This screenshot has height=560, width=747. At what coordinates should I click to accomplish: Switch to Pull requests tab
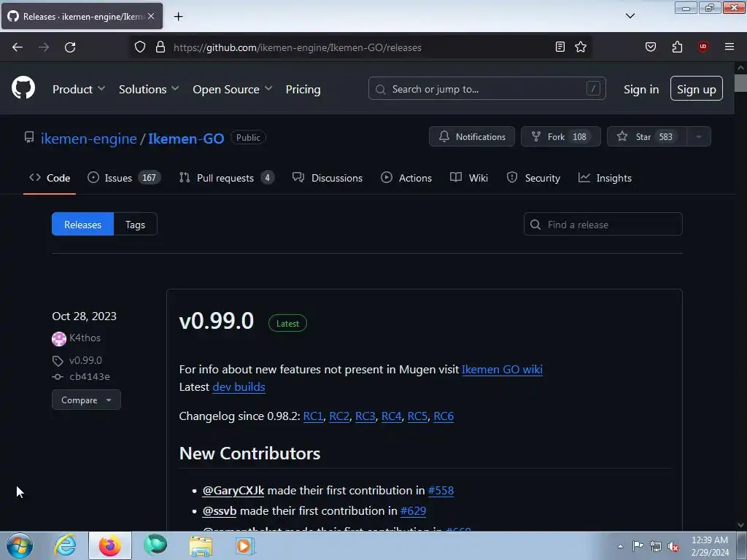pos(227,178)
